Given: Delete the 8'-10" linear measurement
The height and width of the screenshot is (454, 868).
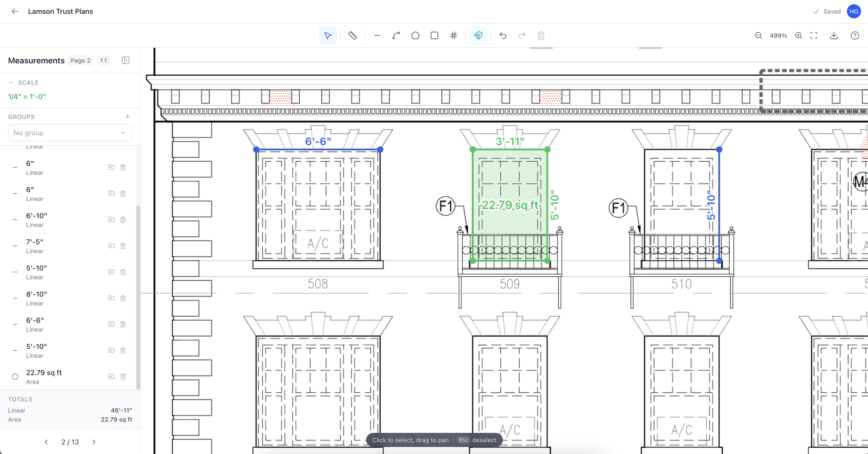Looking at the screenshot, I should click(x=123, y=298).
